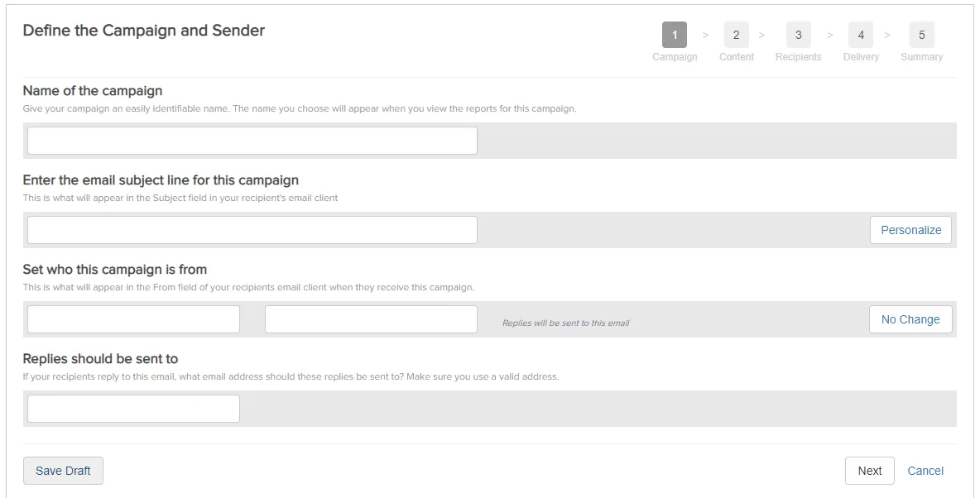Proceed with the Next button

click(x=869, y=470)
